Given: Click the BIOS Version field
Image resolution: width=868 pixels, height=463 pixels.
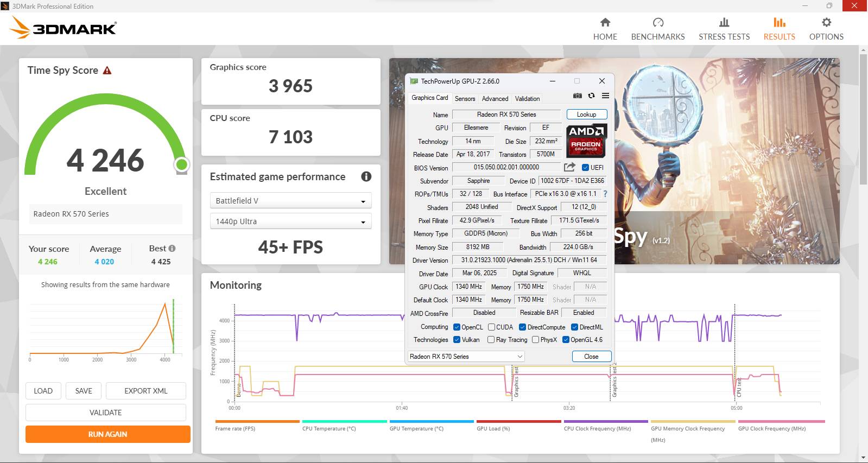Looking at the screenshot, I should [506, 167].
